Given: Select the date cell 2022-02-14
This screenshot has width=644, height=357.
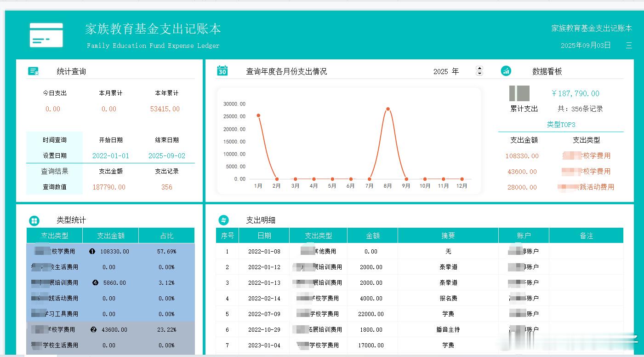Looking at the screenshot, I should coord(264,299).
